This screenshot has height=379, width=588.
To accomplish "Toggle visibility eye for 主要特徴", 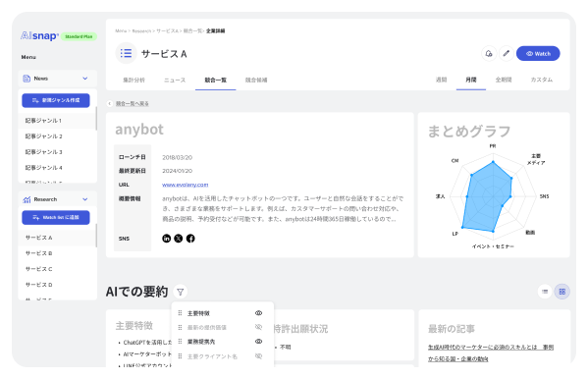I will 258,313.
